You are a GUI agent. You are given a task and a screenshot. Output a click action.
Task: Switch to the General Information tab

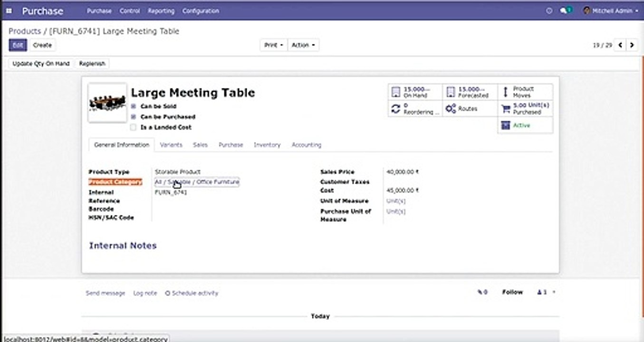pyautogui.click(x=122, y=145)
